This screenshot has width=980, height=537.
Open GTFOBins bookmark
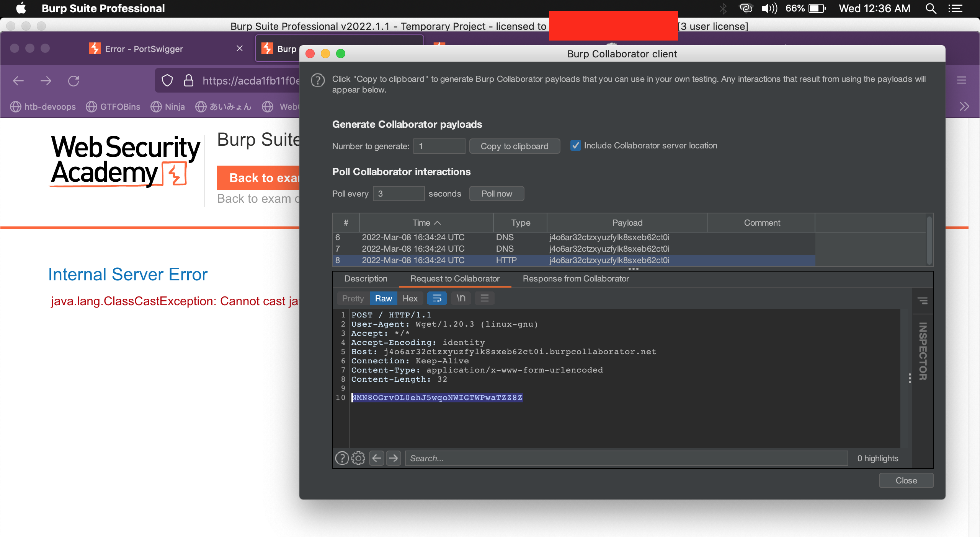pyautogui.click(x=113, y=107)
